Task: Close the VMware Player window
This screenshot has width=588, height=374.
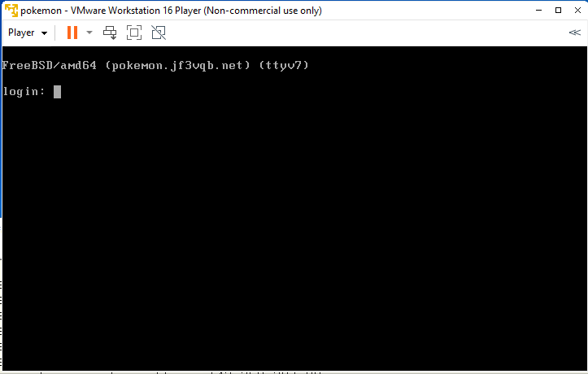Action: (578, 11)
